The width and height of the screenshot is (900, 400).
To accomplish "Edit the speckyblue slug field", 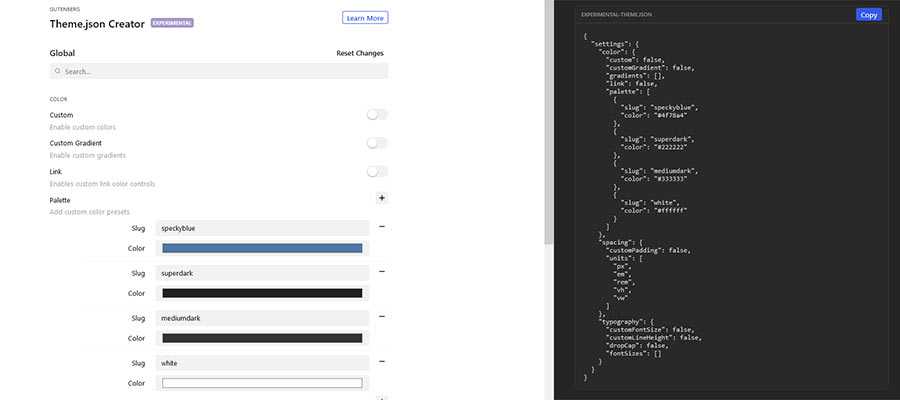I will pos(262,228).
